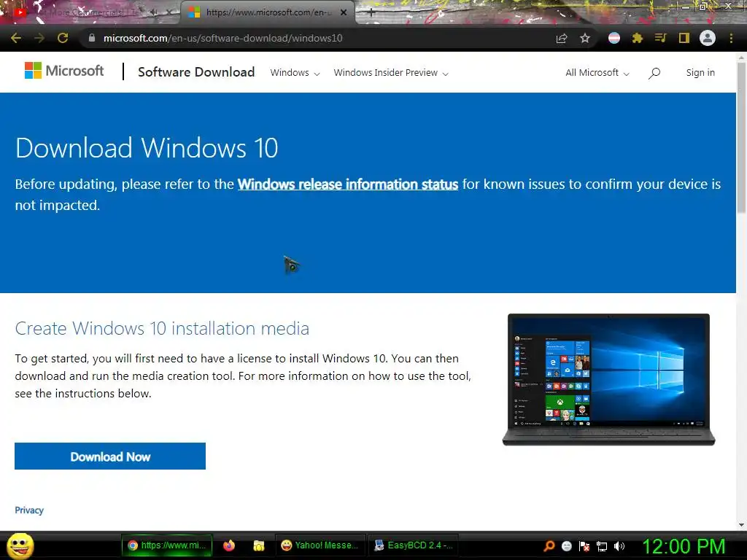
Task: Open Chrome three-dot menu
Action: (731, 38)
